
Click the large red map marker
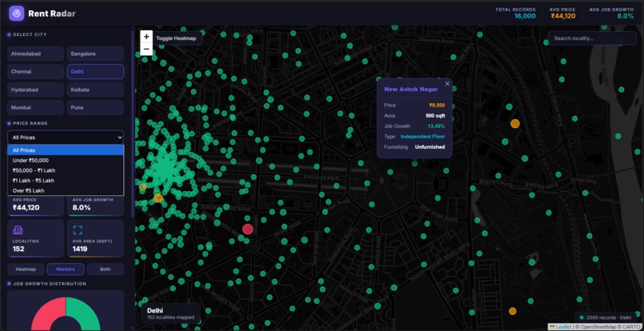[x=248, y=229]
